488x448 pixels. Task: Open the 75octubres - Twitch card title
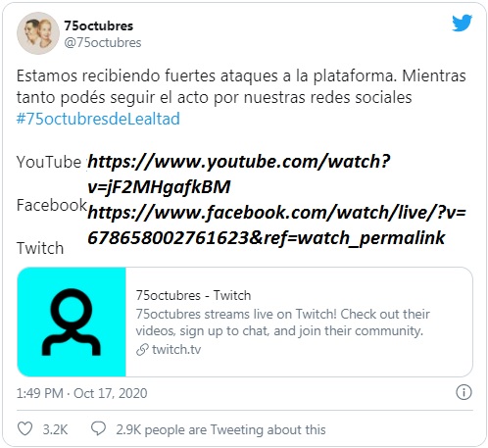193,295
